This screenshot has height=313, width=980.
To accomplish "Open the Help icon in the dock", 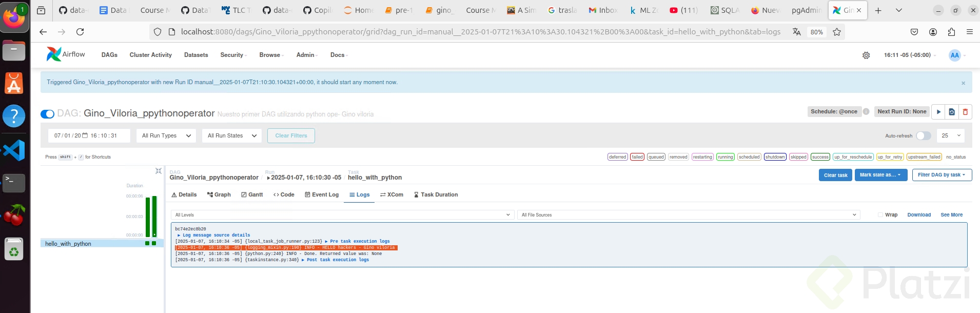I will (14, 116).
